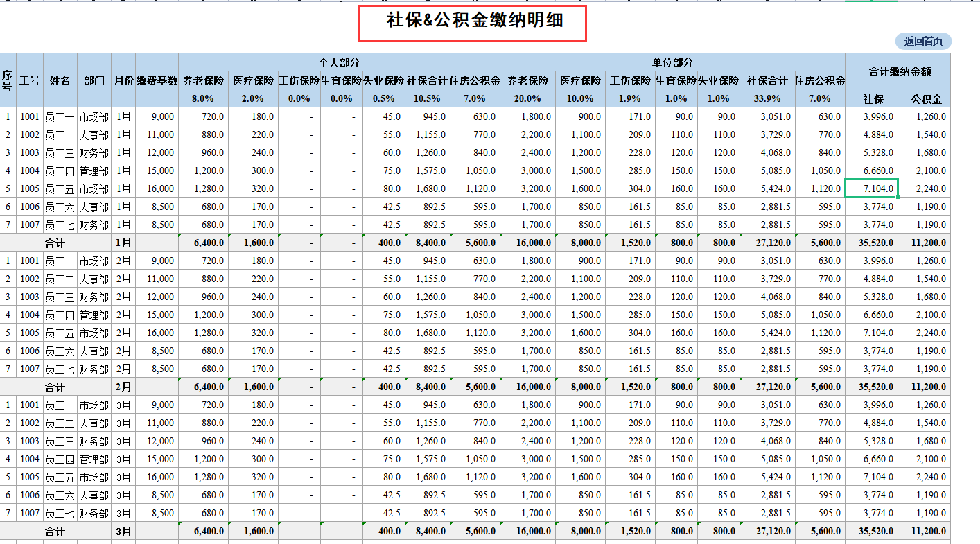Click 35,520.0 in the 1月 合计 row

point(871,243)
